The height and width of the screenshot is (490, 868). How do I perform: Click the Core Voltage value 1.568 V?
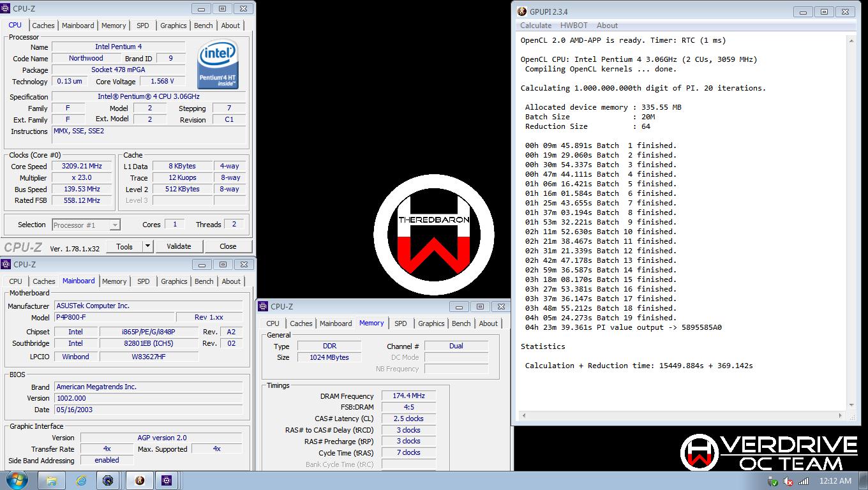163,81
